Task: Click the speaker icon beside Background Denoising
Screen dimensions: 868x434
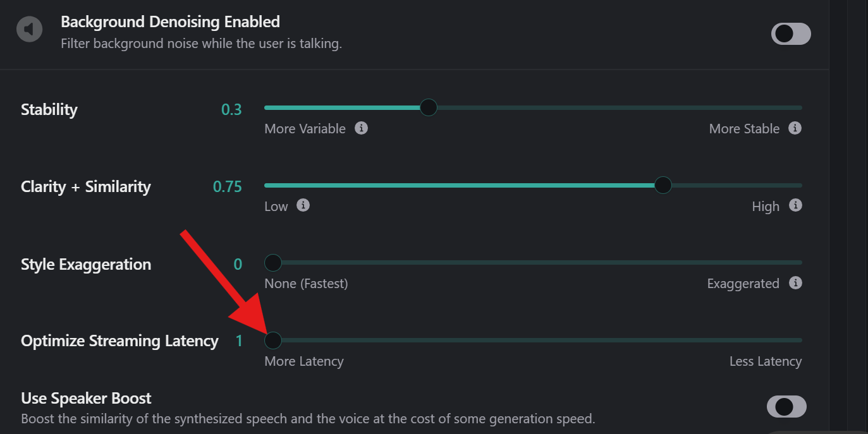Action: (x=29, y=29)
